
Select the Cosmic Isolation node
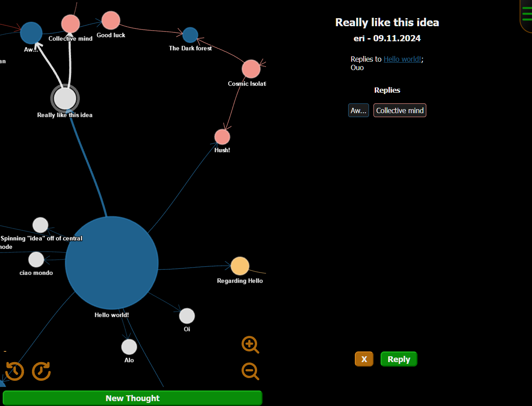(251, 69)
